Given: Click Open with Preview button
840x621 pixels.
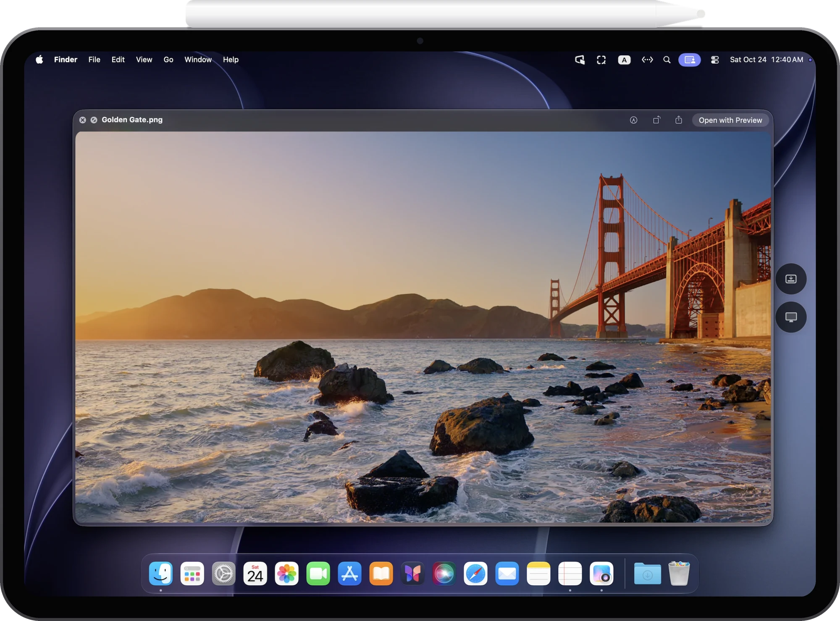Looking at the screenshot, I should tap(730, 120).
